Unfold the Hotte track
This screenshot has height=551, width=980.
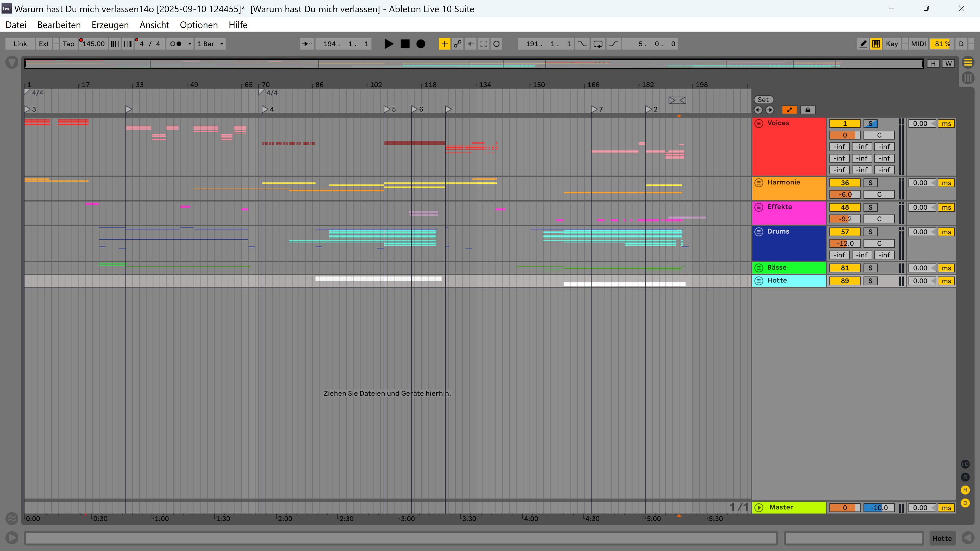(759, 281)
